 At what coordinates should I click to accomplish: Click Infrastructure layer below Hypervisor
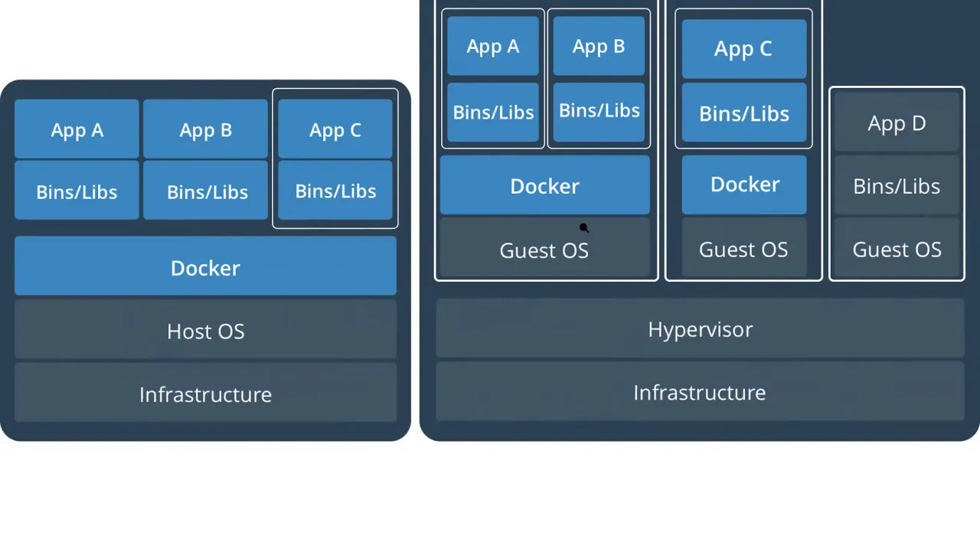[x=700, y=392]
